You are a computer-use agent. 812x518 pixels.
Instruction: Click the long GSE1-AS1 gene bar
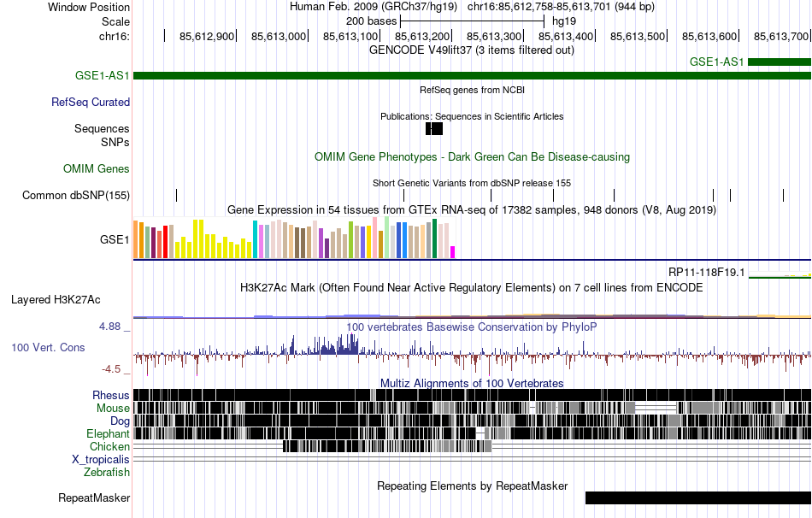coord(473,75)
